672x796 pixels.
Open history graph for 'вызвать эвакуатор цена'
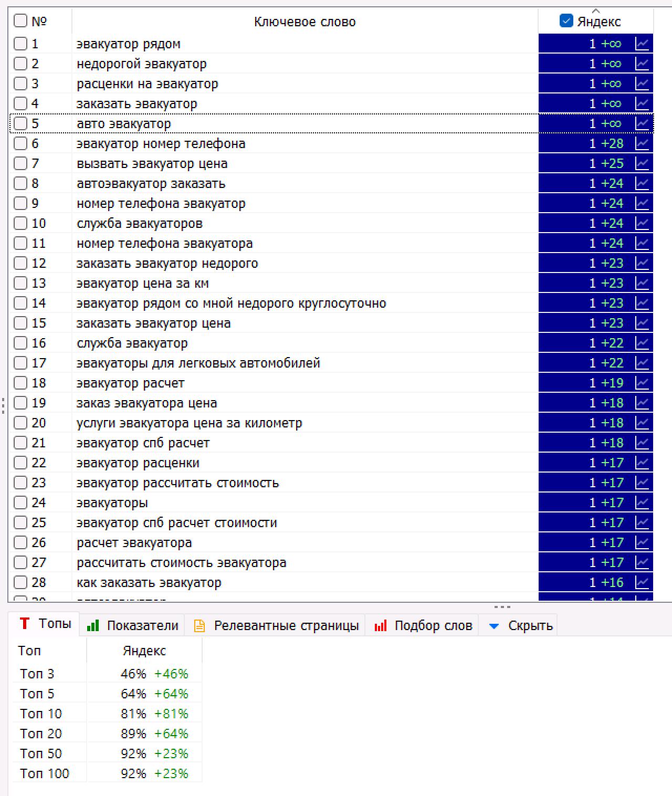coord(642,163)
